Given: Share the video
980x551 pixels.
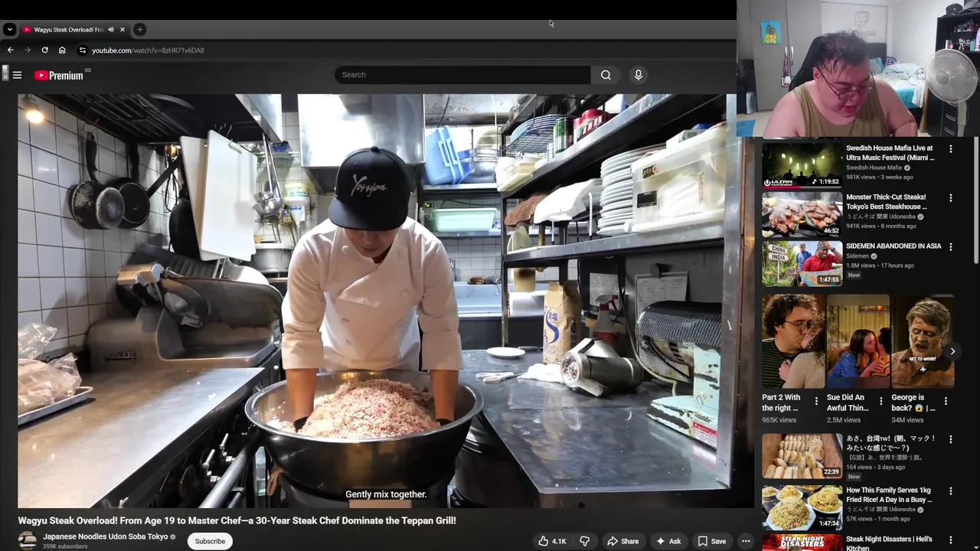Looking at the screenshot, I should [622, 541].
